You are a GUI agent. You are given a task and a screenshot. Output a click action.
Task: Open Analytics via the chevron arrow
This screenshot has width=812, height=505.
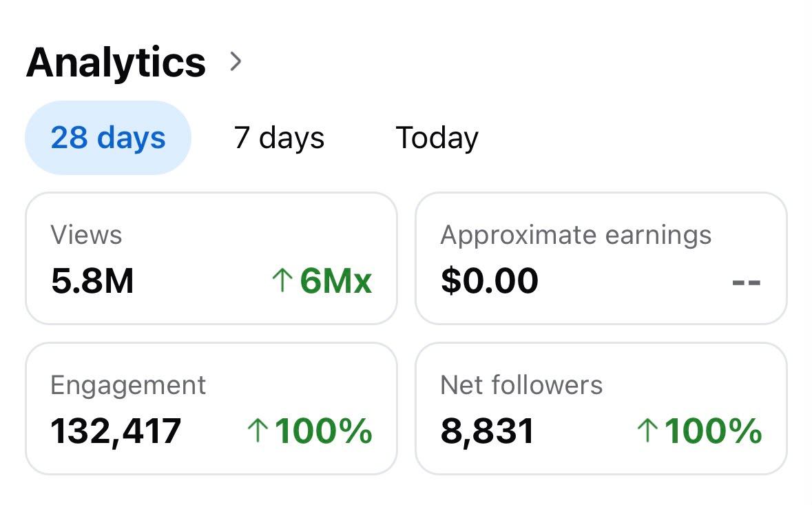coord(236,61)
